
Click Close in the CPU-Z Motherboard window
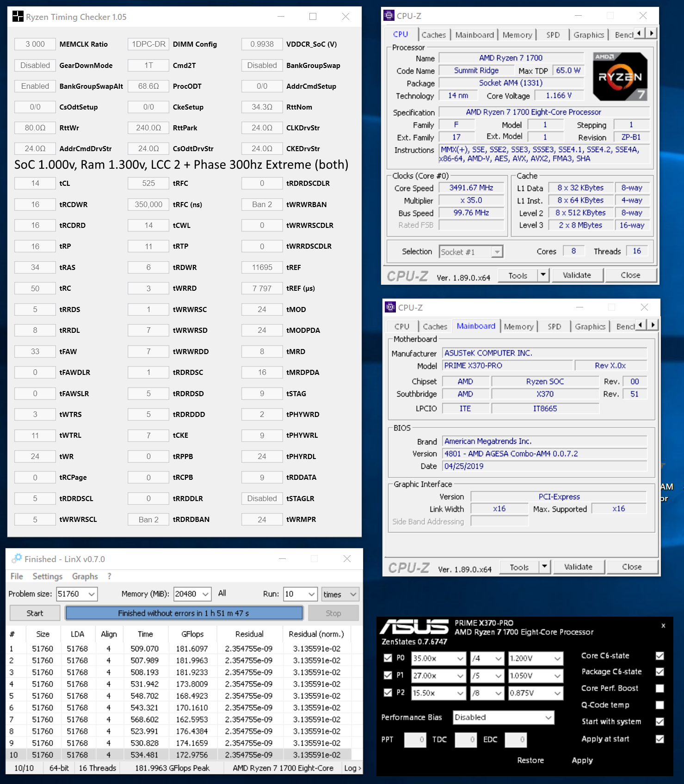tap(632, 567)
